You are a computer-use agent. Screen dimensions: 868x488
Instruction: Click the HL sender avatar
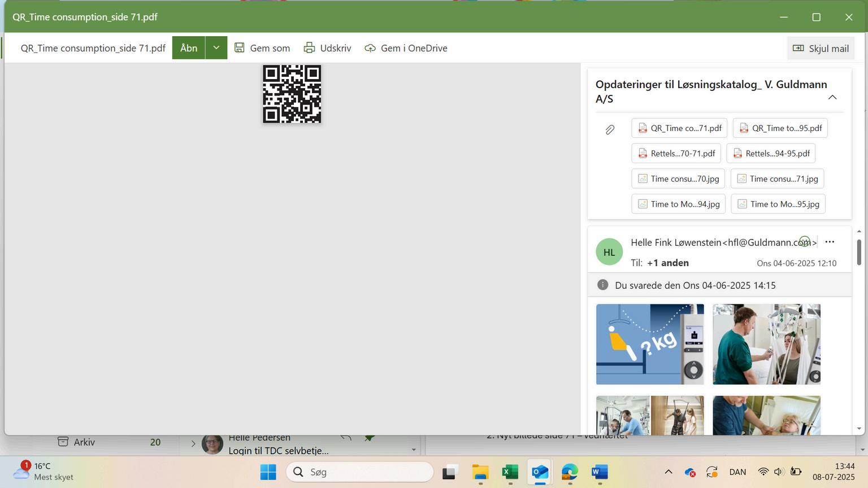609,252
